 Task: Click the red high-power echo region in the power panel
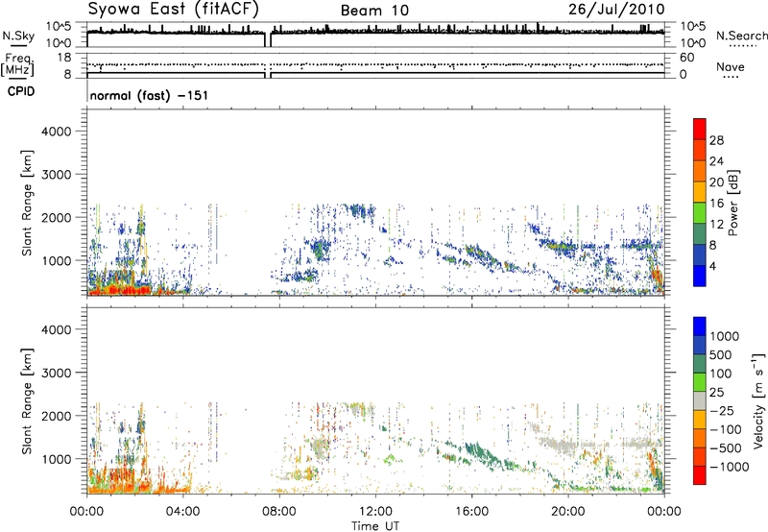[x=123, y=290]
